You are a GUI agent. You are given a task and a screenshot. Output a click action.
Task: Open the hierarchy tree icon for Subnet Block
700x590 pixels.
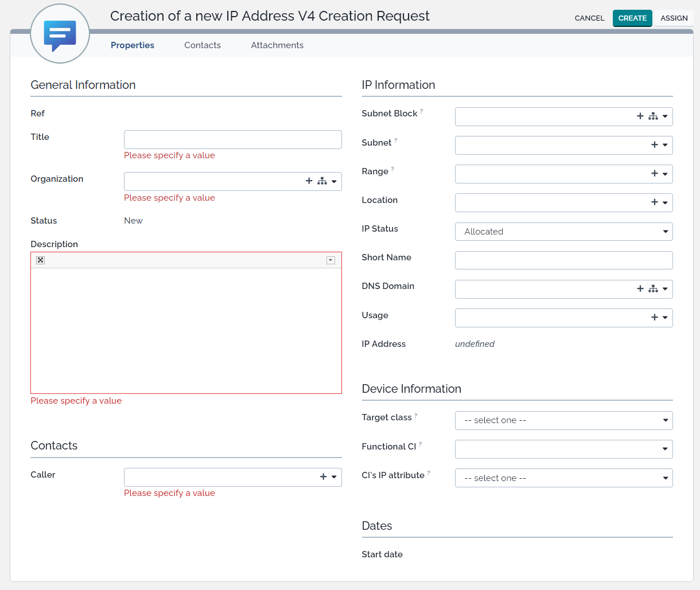653,116
